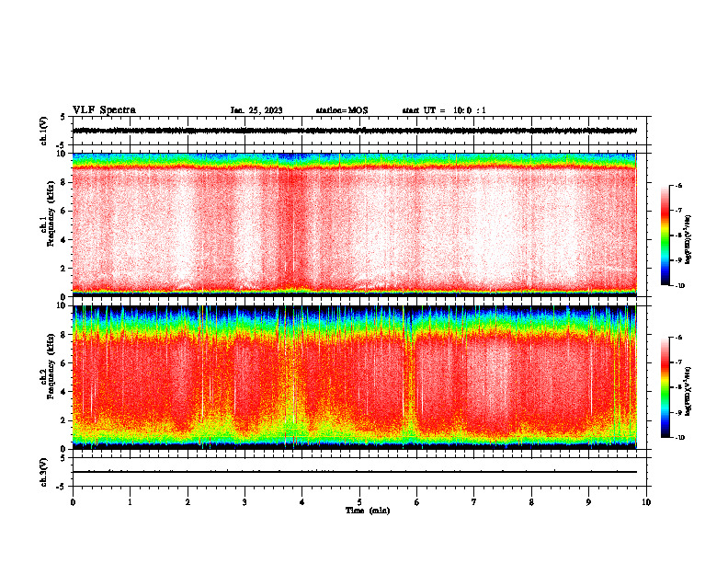Click the "Time (min)" axis label
The image size is (728, 563).
368,511
